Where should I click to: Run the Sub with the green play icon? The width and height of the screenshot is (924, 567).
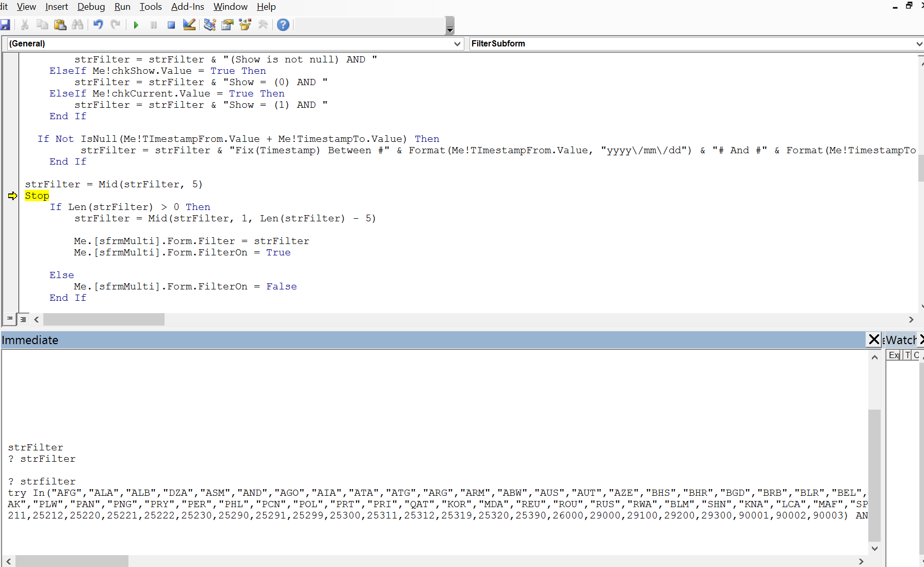coord(136,24)
